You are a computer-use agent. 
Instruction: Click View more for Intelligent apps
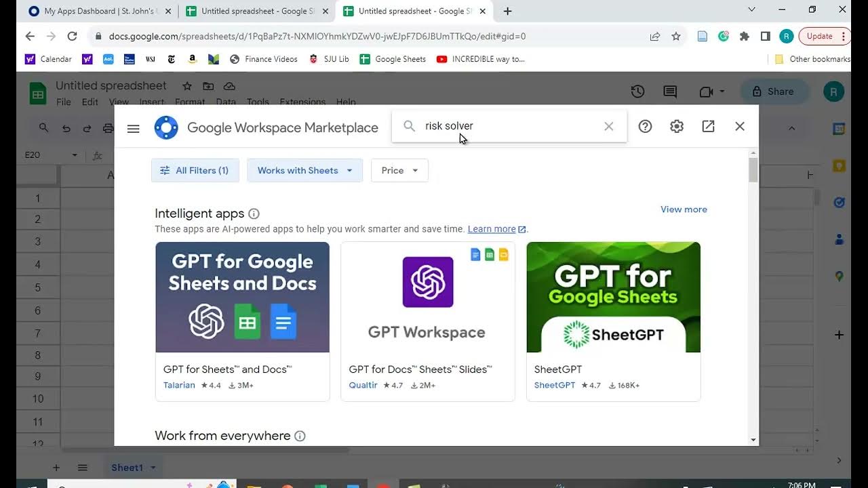point(684,209)
